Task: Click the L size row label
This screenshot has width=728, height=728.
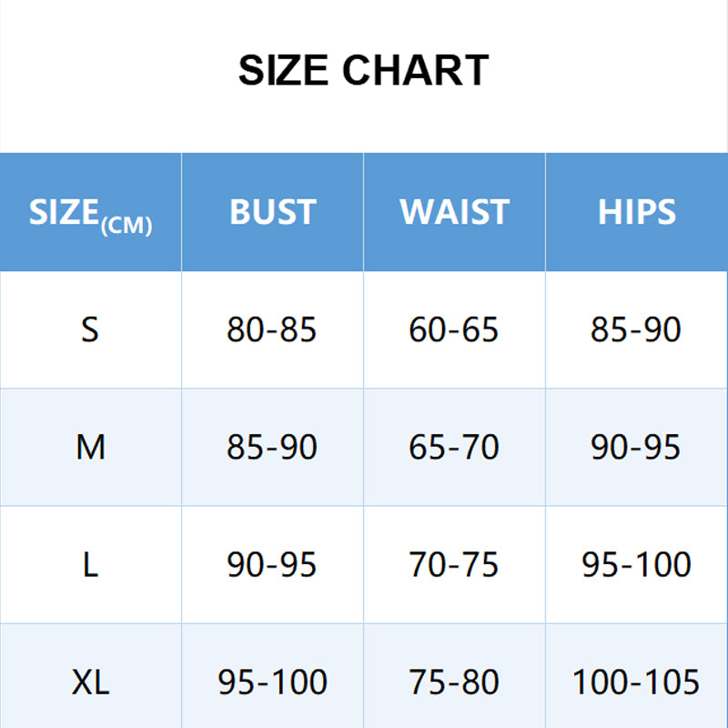Action: point(90,565)
